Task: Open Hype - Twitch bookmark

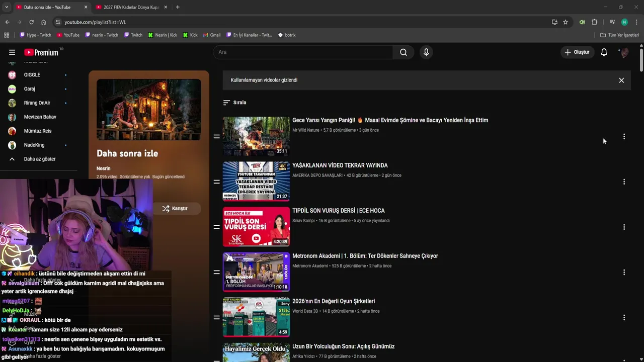Action: tap(35, 35)
